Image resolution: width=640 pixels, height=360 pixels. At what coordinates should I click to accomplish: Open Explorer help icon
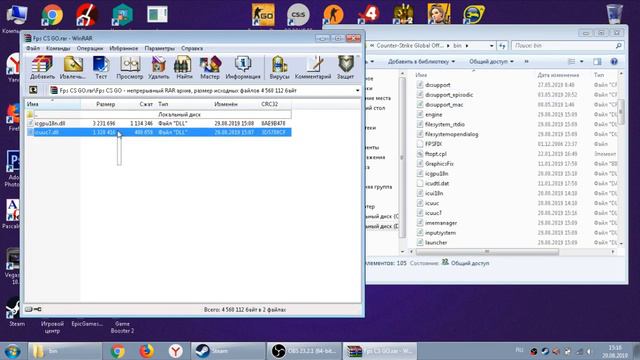(x=614, y=62)
